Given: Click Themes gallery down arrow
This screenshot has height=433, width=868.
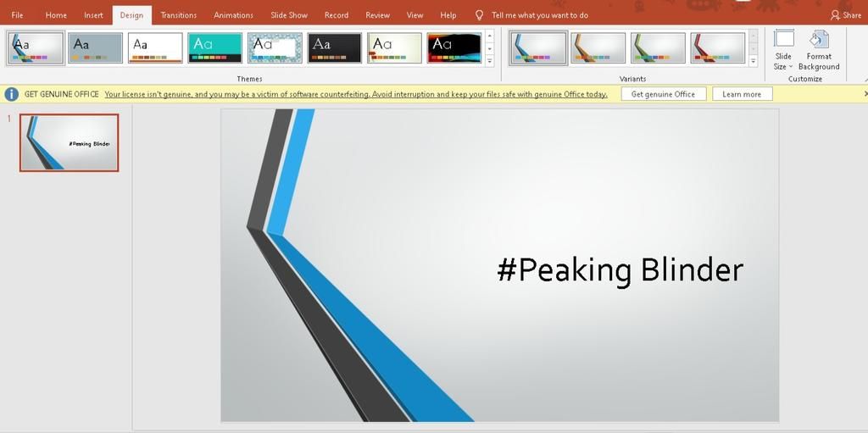Looking at the screenshot, I should point(489,49).
